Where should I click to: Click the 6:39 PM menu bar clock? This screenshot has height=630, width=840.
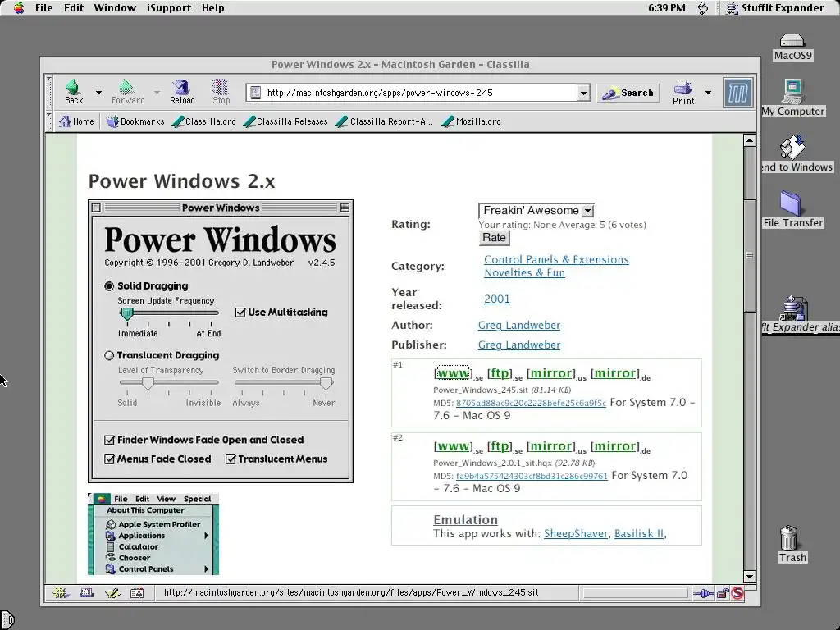point(666,8)
